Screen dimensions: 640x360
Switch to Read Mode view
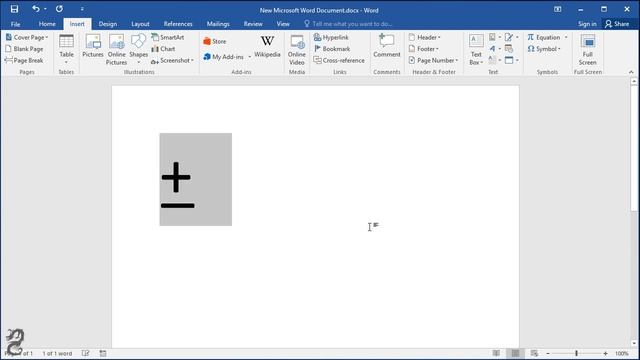496,353
